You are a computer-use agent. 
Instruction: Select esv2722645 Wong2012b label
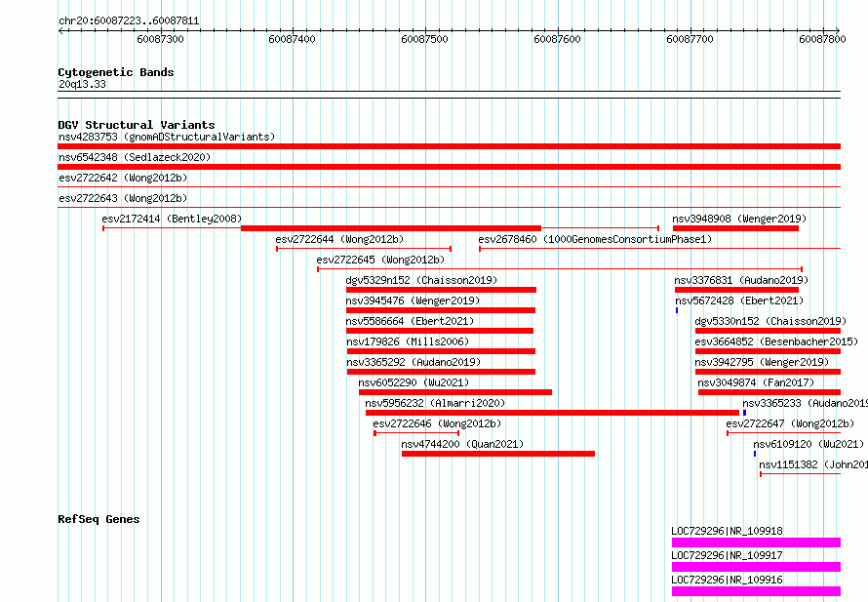click(380, 260)
